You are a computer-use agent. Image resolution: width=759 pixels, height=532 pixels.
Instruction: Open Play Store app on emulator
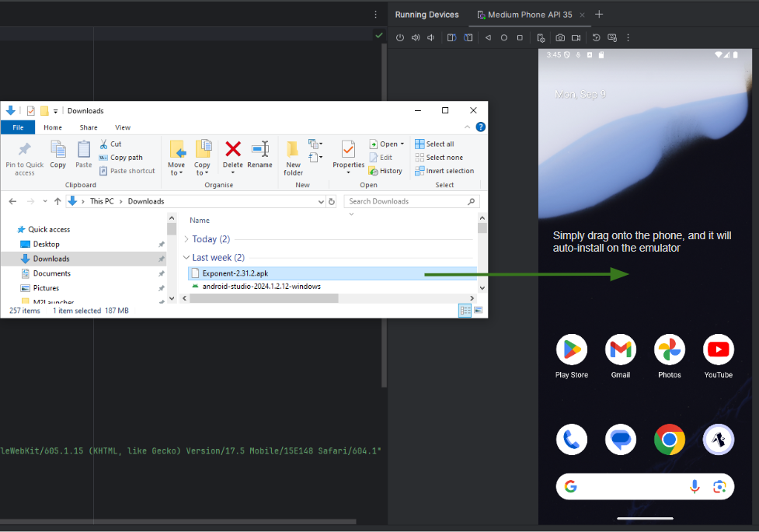(x=572, y=350)
